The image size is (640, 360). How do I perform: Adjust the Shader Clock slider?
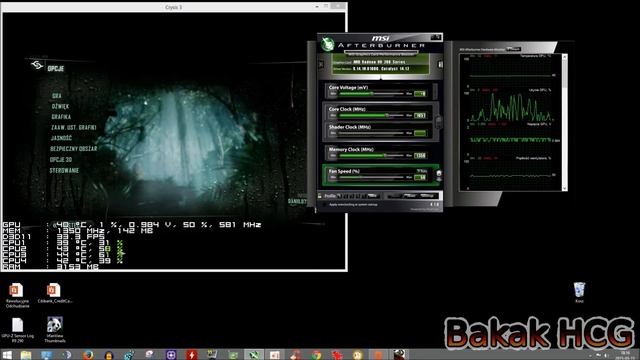click(371, 133)
